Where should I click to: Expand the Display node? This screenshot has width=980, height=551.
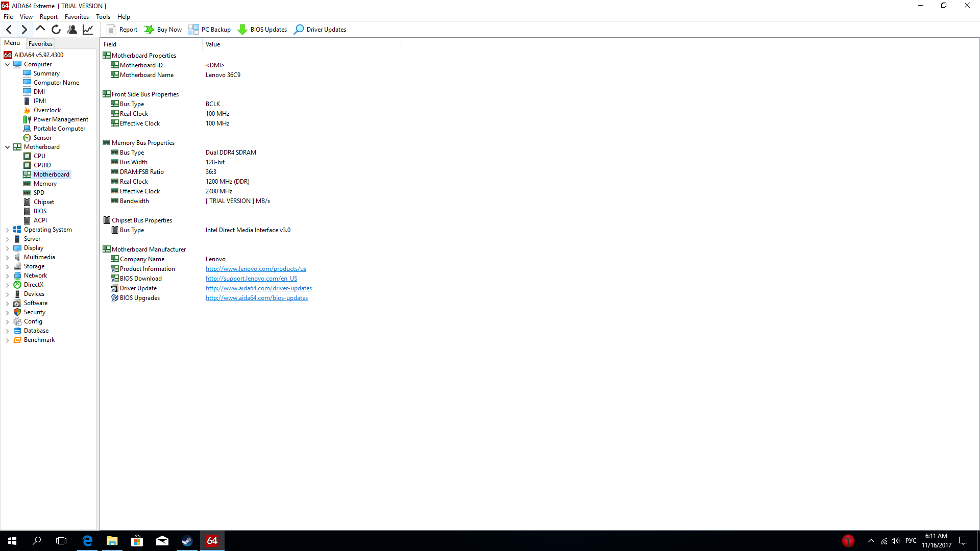point(8,248)
